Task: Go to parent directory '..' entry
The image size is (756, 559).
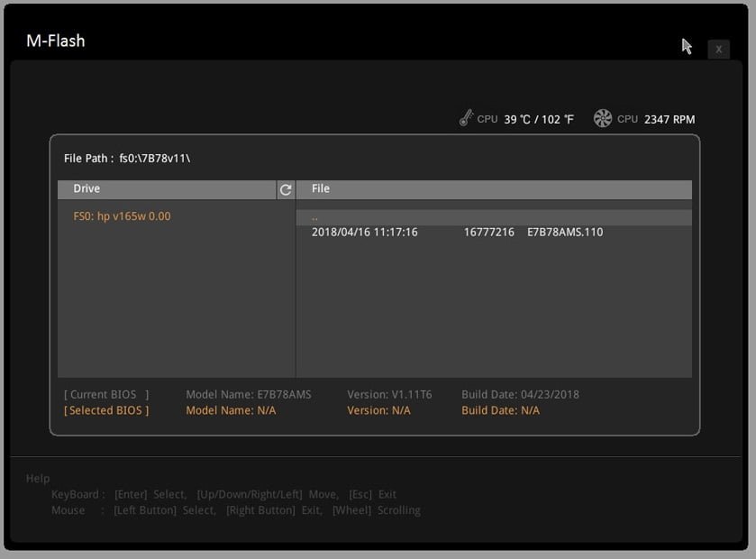Action: click(x=314, y=217)
